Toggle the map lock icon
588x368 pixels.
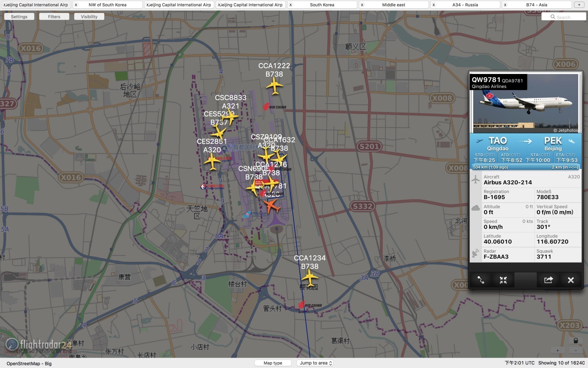(576, 341)
